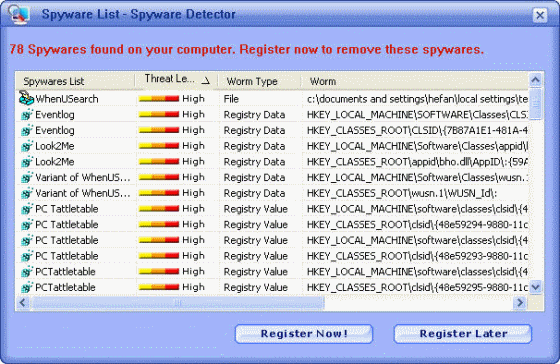
Task: Close the Spyware List window
Action: coord(540,15)
